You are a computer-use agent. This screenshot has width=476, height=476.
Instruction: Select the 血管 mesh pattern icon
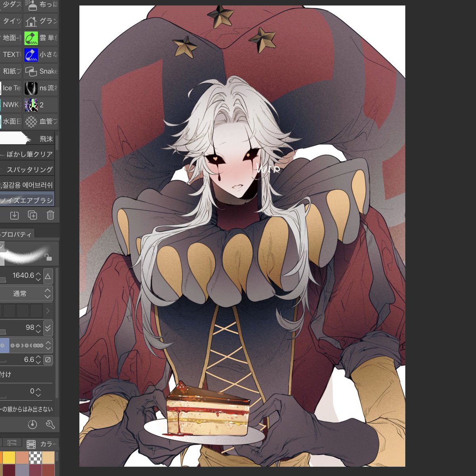[x=31, y=121]
